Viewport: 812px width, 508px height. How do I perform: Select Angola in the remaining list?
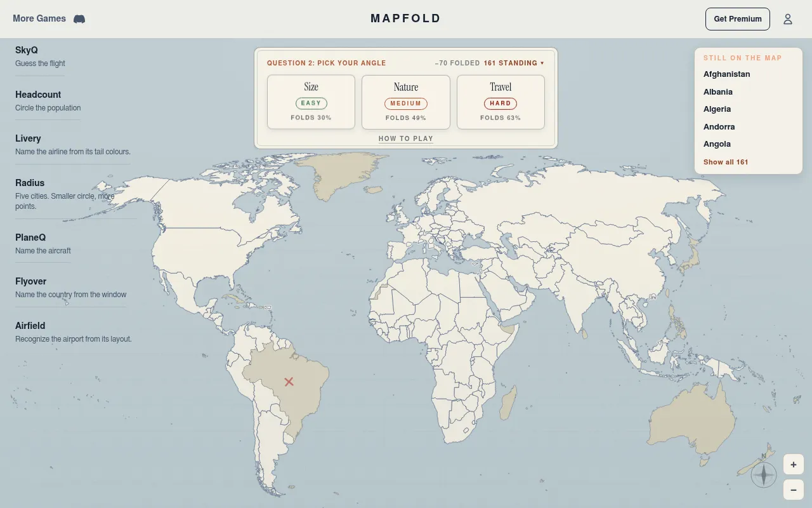pyautogui.click(x=717, y=144)
